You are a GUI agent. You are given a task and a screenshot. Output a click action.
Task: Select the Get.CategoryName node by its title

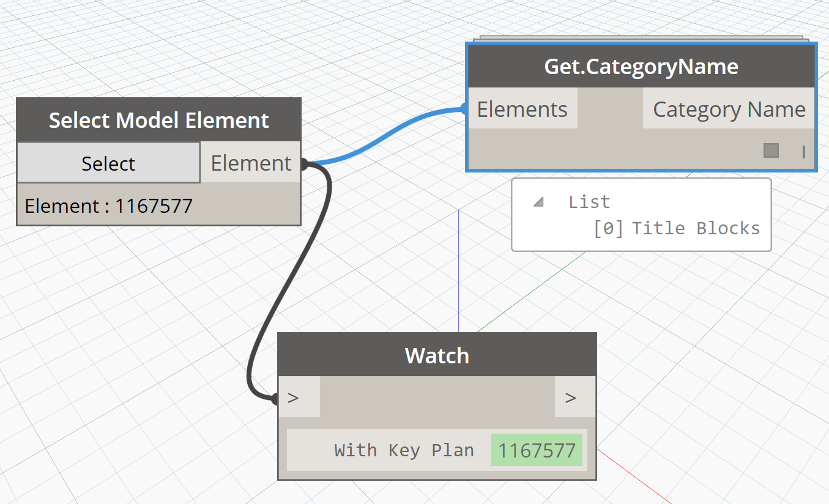click(x=641, y=66)
